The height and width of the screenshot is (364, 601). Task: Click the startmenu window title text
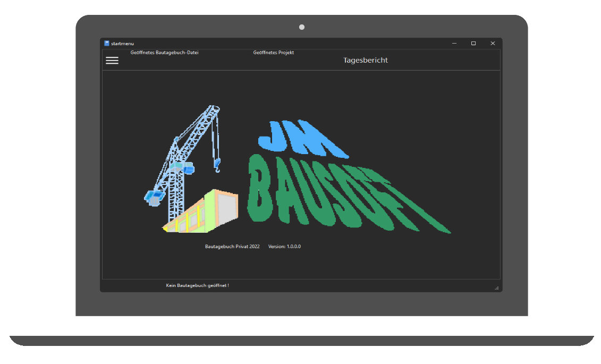(123, 44)
